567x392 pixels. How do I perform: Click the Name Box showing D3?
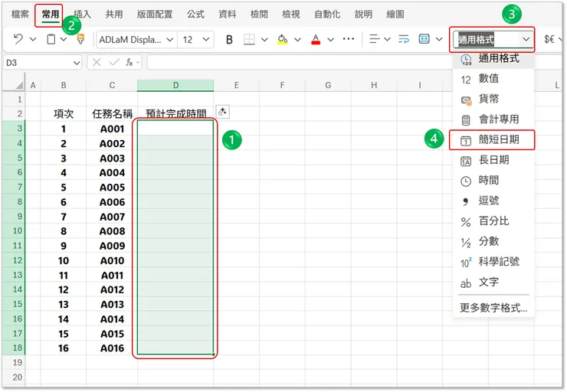43,63
